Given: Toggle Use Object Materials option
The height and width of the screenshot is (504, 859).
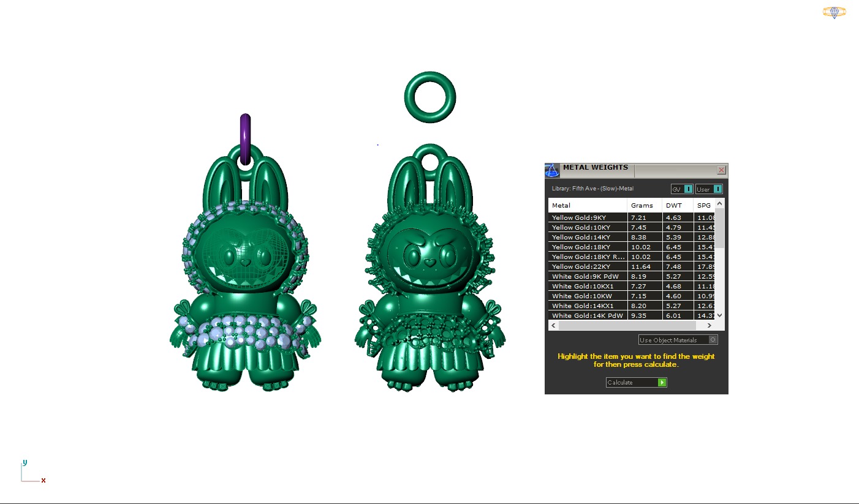Looking at the screenshot, I should [x=678, y=340].
